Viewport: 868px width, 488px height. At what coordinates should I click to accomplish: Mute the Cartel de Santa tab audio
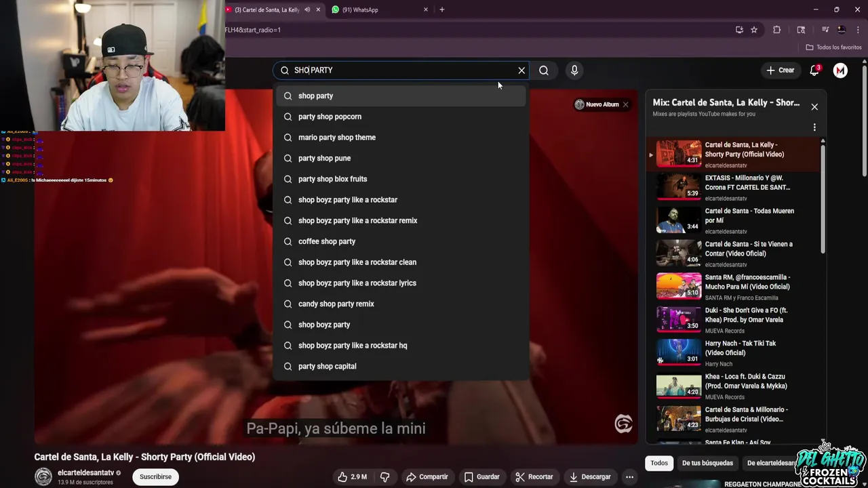(308, 9)
